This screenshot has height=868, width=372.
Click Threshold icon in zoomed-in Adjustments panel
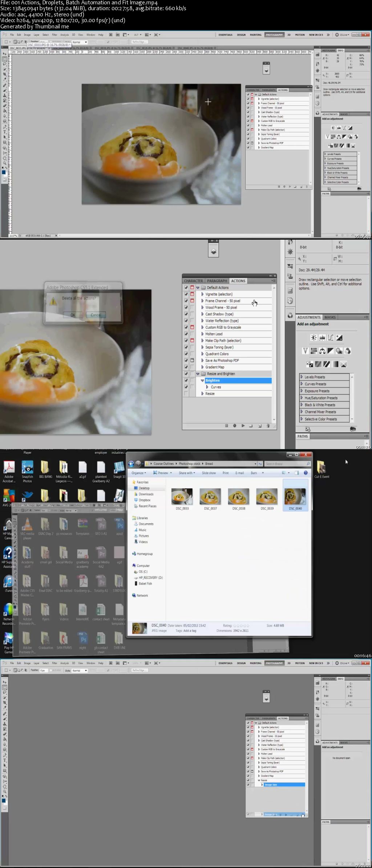327,364
